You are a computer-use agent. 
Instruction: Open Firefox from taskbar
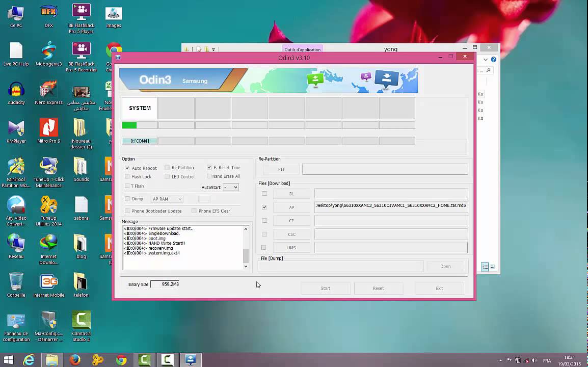(x=74, y=360)
